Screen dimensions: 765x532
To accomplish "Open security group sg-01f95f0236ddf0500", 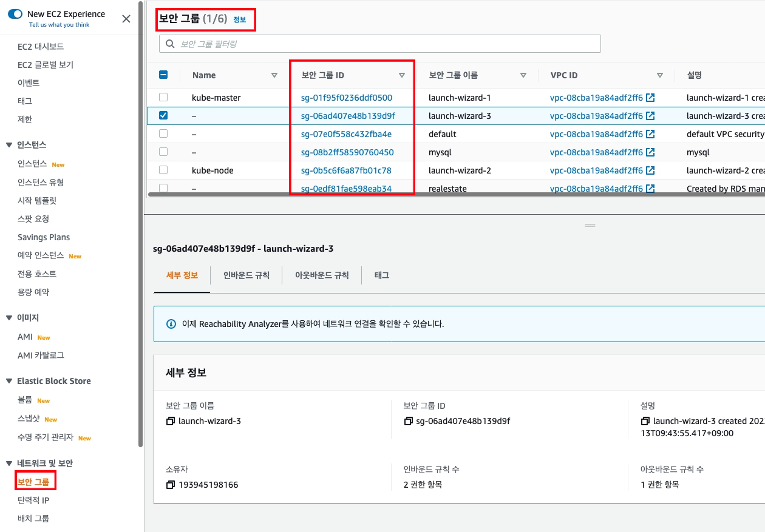I will 347,98.
